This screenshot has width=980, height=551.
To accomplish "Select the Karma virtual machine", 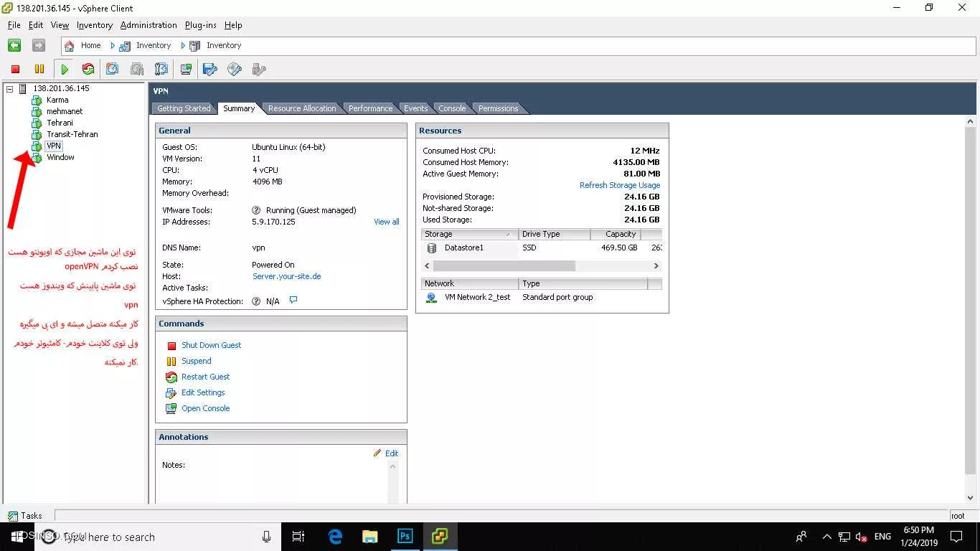I will point(57,100).
